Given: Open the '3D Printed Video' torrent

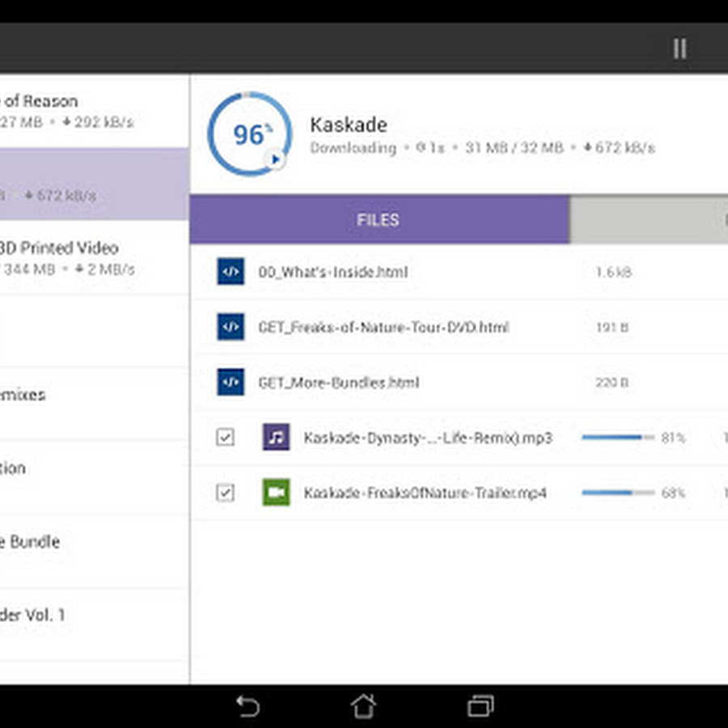Looking at the screenshot, I should tap(95, 257).
